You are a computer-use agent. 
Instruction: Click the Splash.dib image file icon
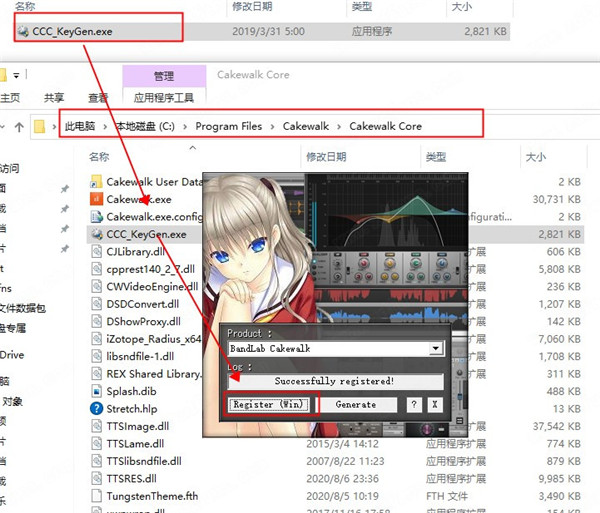pyautogui.click(x=96, y=391)
